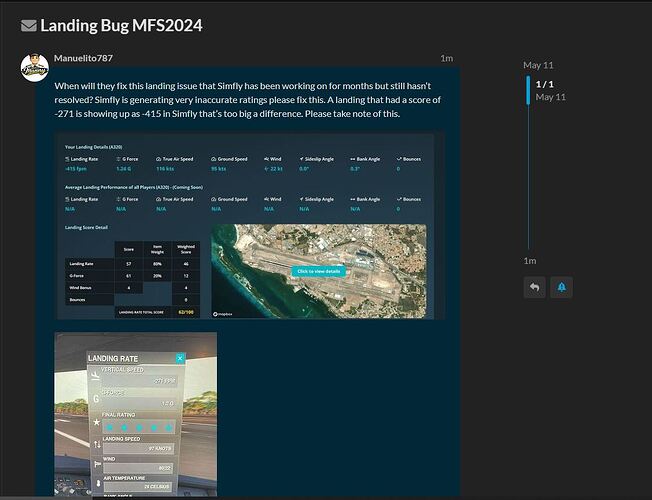
Task: Close the Landing Rate panel with the X
Action: point(180,358)
